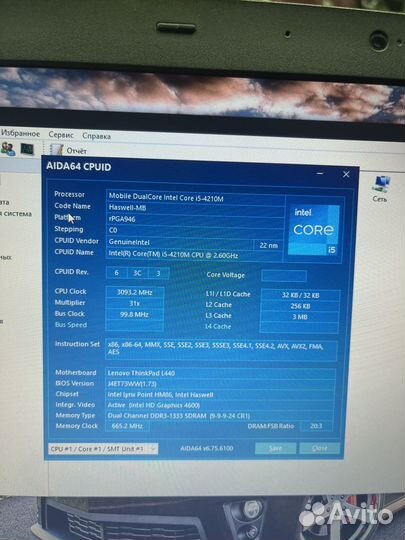Image resolution: width=405 pixels, height=540 pixels.
Task: Click the L3 Cache value 3 MB
Action: click(x=300, y=317)
